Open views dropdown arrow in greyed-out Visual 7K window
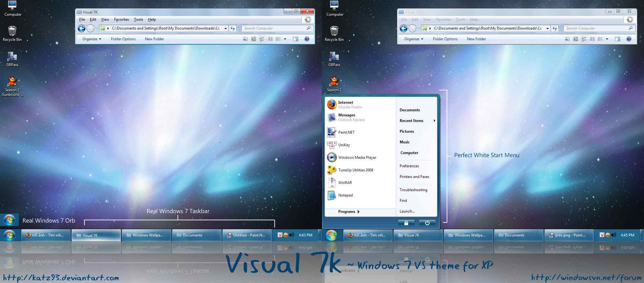The image size is (644, 283). point(607,39)
